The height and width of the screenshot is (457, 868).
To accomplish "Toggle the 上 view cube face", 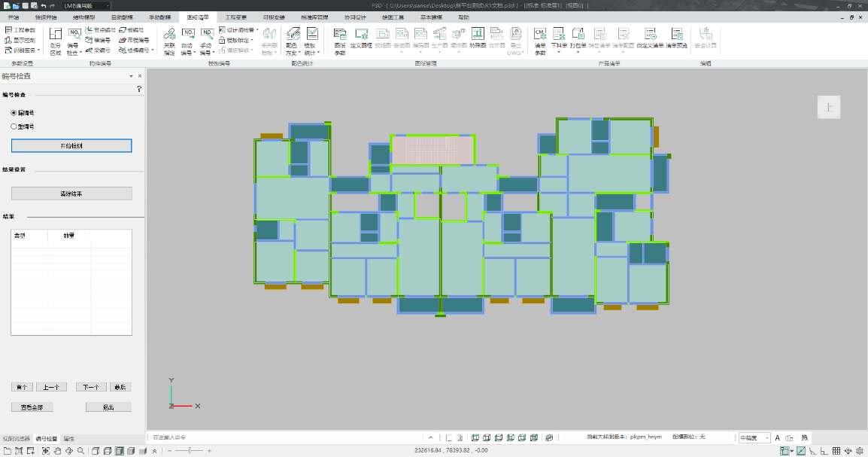I will tap(829, 108).
